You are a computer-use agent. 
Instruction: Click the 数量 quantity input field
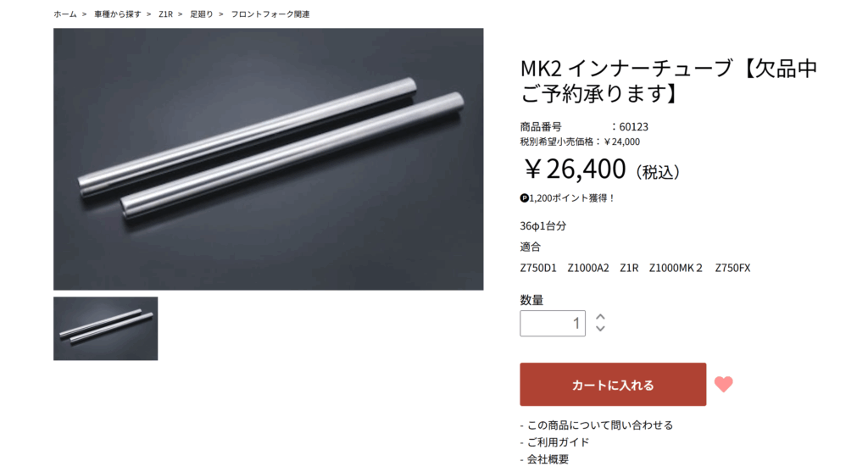[x=552, y=323]
